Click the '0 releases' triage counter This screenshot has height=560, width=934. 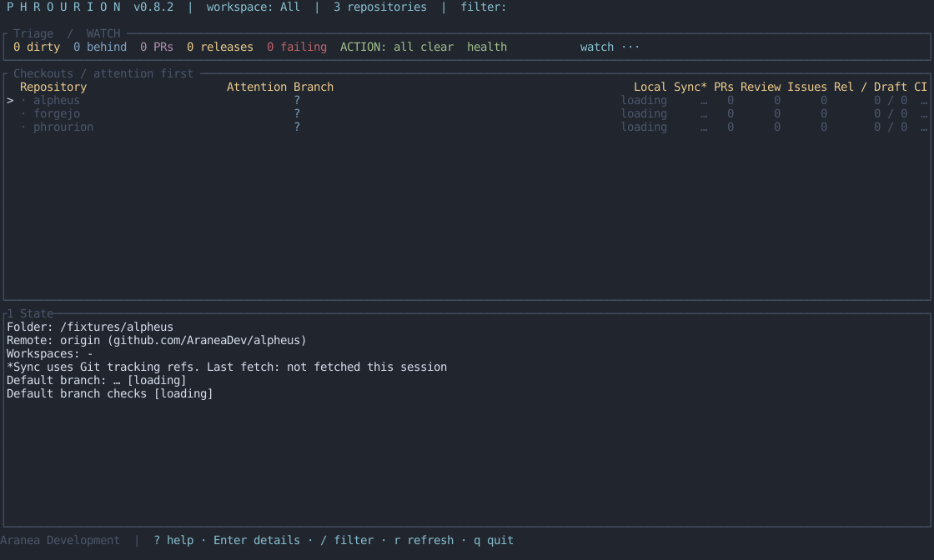coord(220,47)
